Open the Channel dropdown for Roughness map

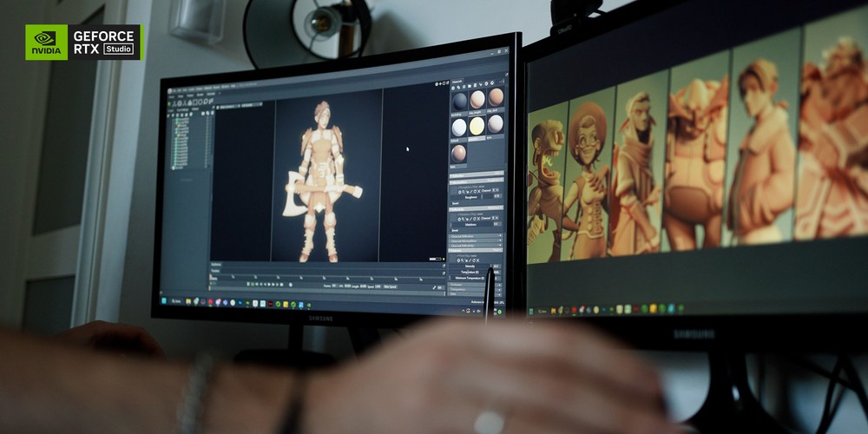pos(495,190)
